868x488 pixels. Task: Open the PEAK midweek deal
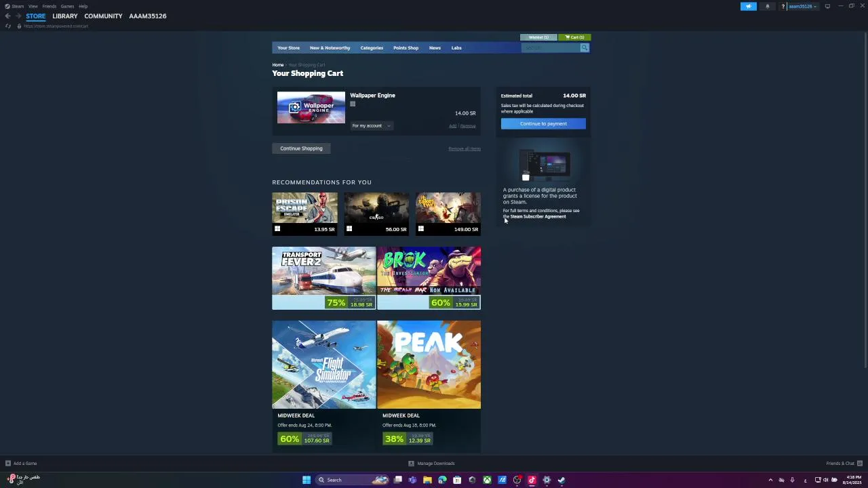pyautogui.click(x=429, y=386)
